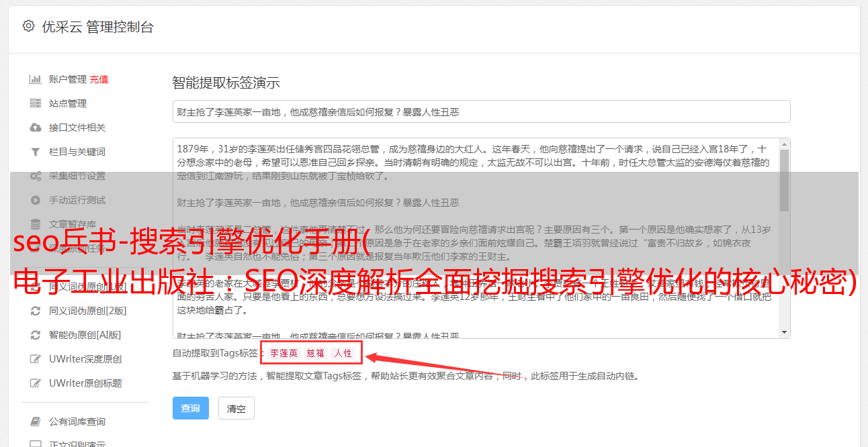Open UWriter原创标题 in the sidebar
Screen dimensions: 868x447
(x=85, y=383)
